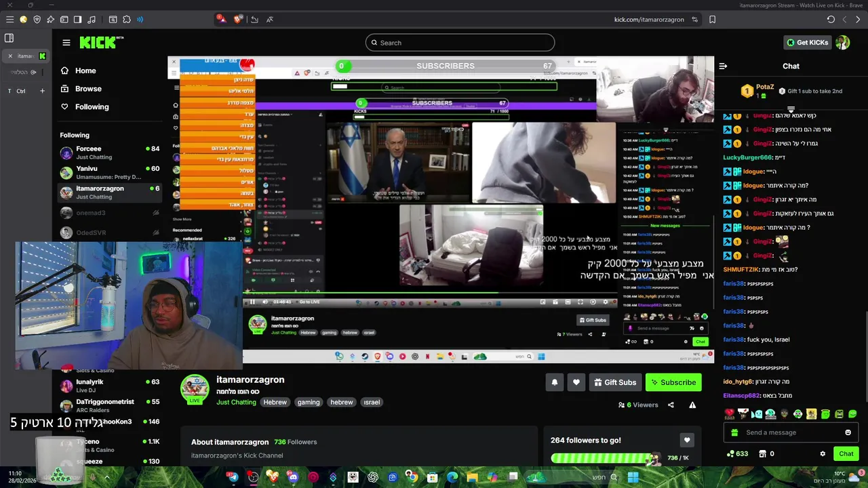Open Yanivu channel in Following list
The image size is (868, 488).
[x=108, y=172]
